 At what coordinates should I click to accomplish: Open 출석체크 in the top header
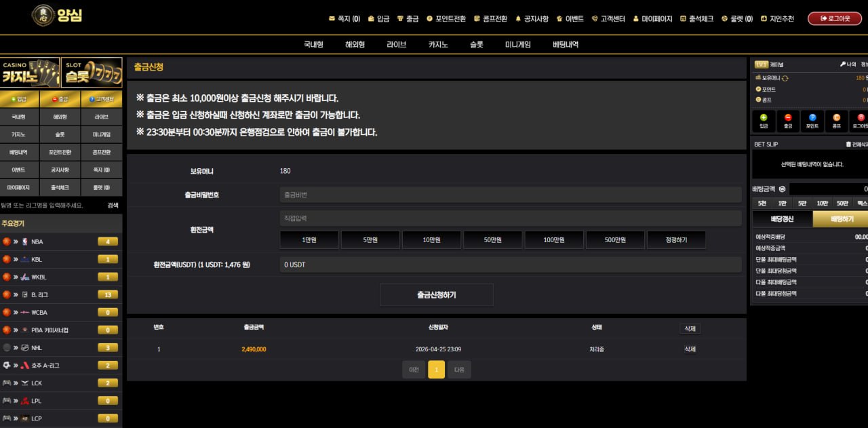click(696, 19)
